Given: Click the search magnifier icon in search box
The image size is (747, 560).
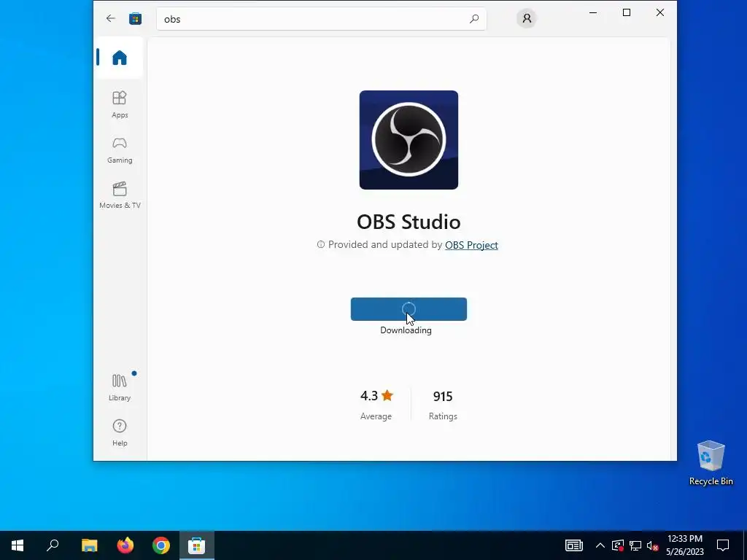Looking at the screenshot, I should pyautogui.click(x=474, y=19).
